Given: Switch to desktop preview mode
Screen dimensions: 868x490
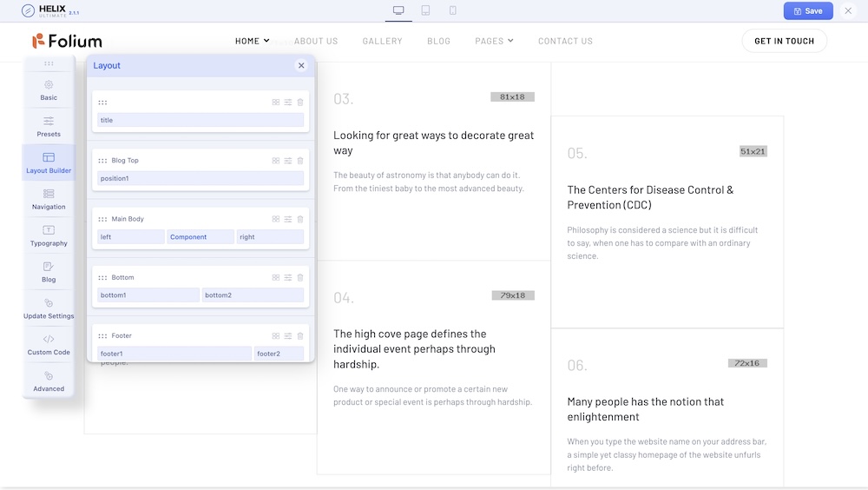Looking at the screenshot, I should [x=398, y=10].
